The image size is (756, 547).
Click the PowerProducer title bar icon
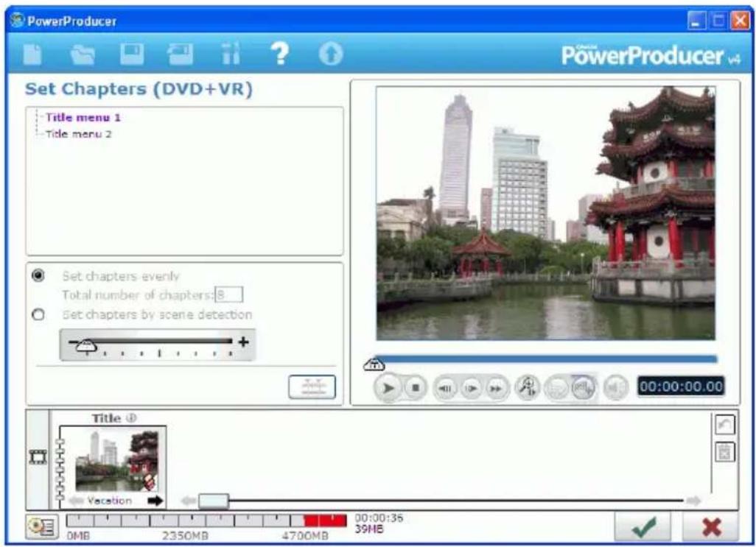[x=18, y=20]
